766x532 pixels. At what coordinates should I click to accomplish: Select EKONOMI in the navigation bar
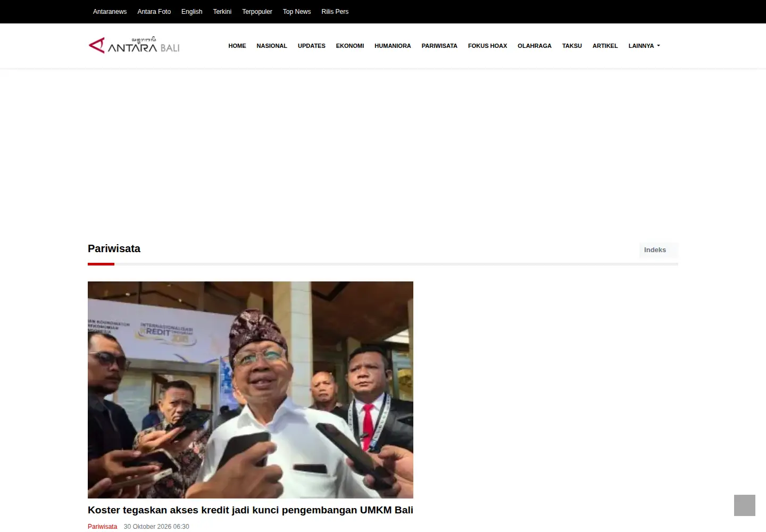pyautogui.click(x=350, y=46)
